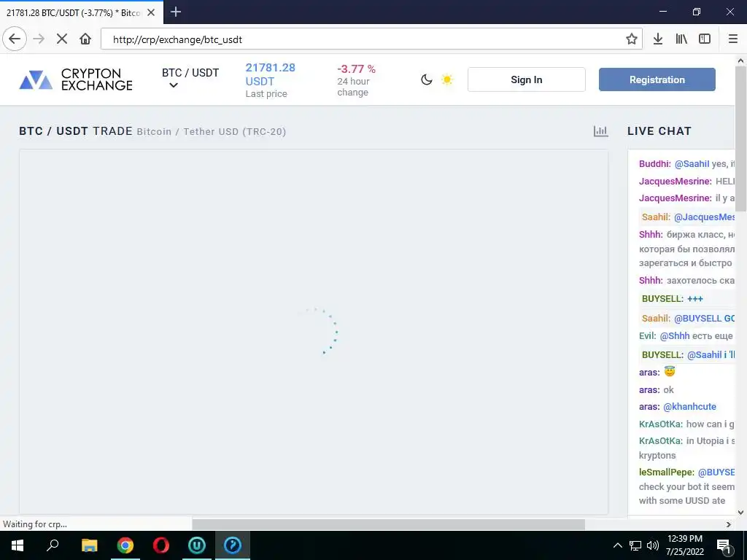The width and height of the screenshot is (747, 560).
Task: Click the vertical page scrollbar thumb
Action: (x=741, y=141)
